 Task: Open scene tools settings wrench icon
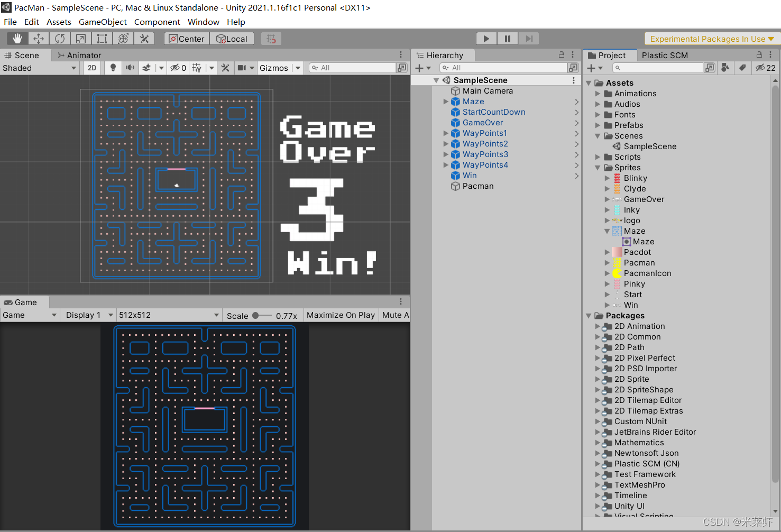pyautogui.click(x=225, y=68)
